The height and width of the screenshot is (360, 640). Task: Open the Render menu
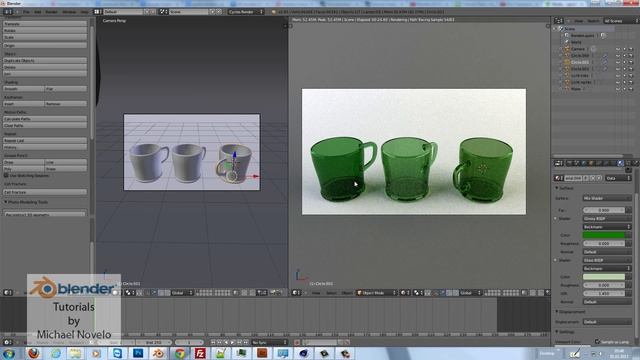click(x=51, y=12)
